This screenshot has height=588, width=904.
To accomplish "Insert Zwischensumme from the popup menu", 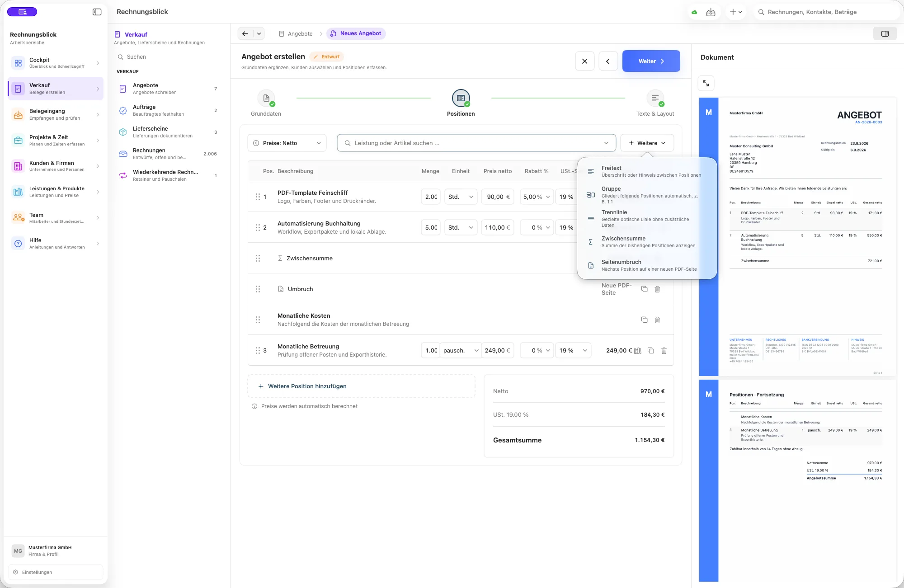I will point(647,242).
